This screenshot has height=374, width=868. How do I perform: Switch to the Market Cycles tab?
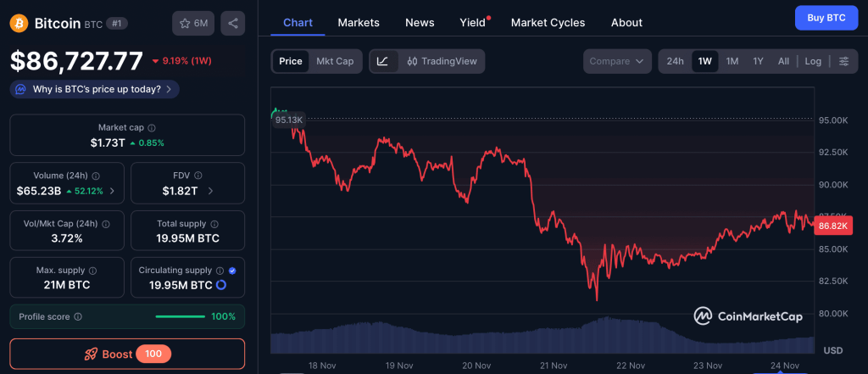pyautogui.click(x=548, y=22)
